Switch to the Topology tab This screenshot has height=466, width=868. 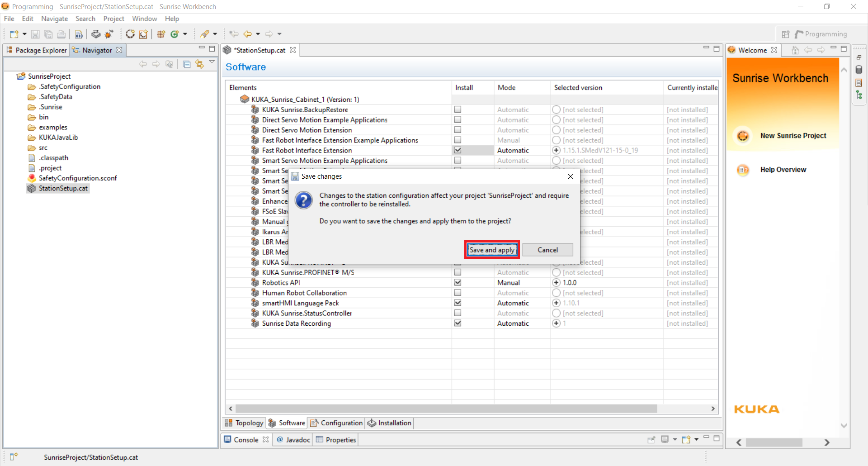click(244, 423)
